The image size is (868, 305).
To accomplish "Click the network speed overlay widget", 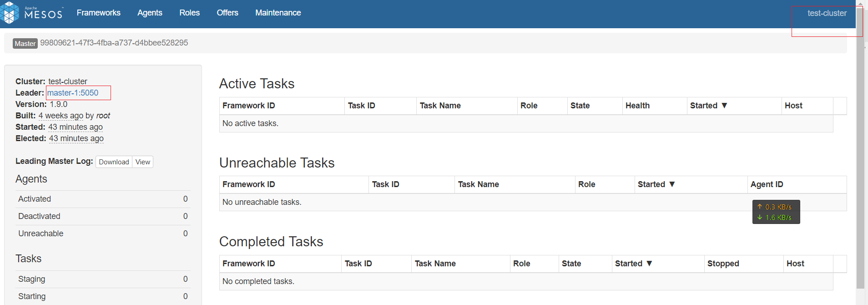I will (x=776, y=212).
